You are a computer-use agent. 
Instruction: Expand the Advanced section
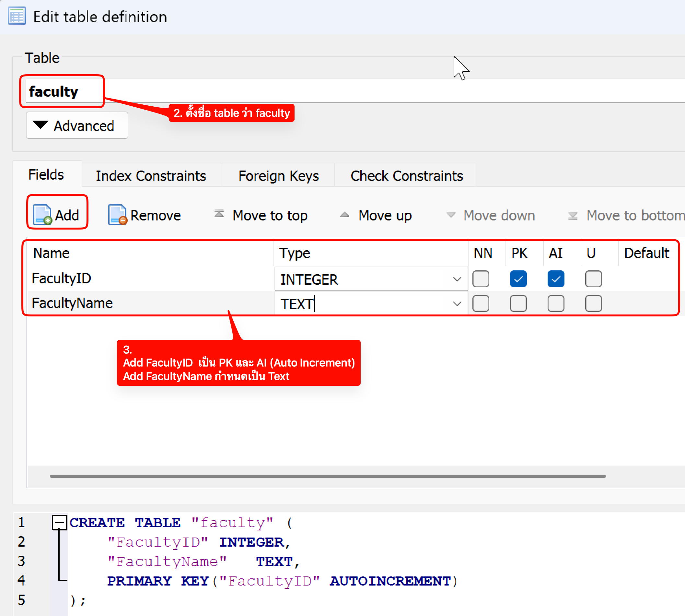77,125
